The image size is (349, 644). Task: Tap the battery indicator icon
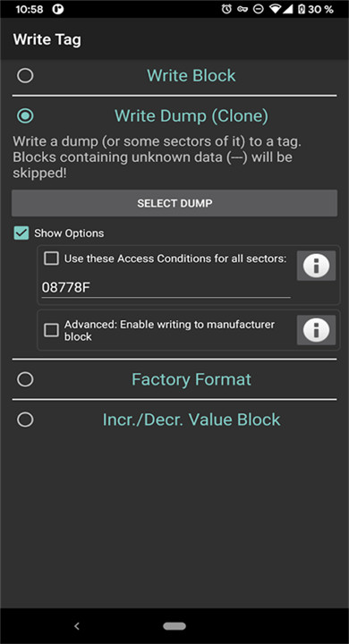[x=302, y=9]
